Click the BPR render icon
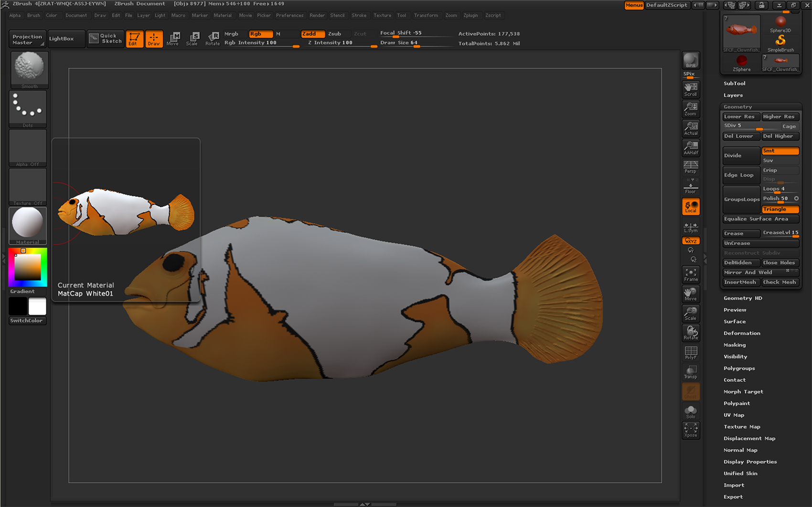 pyautogui.click(x=691, y=61)
